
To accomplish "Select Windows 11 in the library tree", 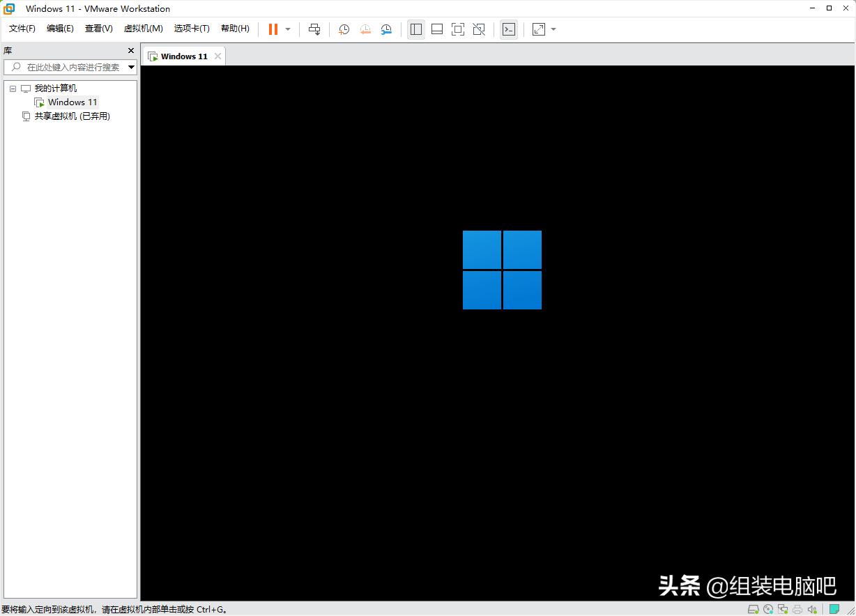I will click(x=72, y=102).
